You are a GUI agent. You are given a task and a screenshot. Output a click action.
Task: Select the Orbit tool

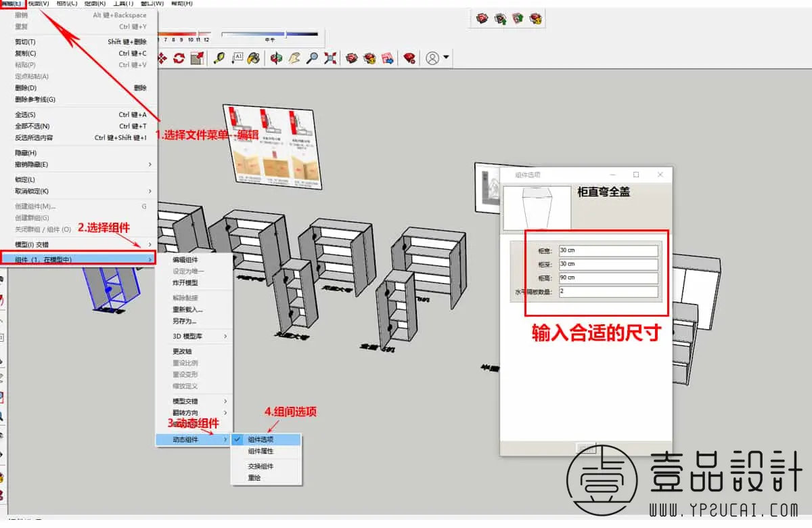(276, 58)
